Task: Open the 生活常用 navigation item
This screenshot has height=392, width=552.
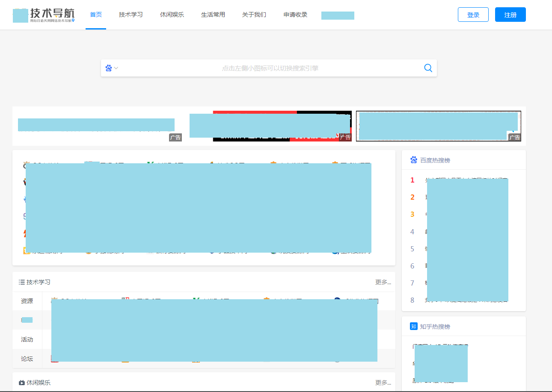Action: pos(213,15)
